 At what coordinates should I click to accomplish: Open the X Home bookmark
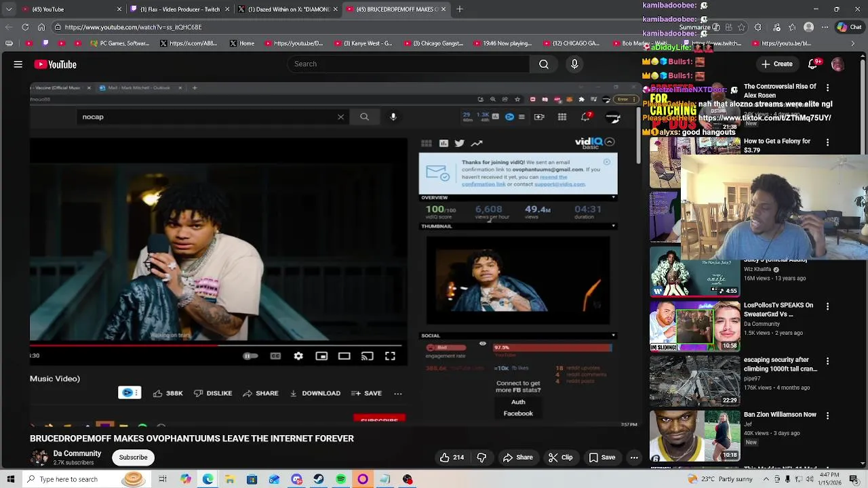(242, 43)
